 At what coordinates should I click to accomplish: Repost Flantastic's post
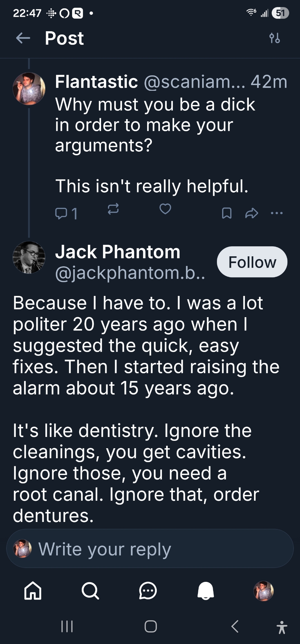coord(113,209)
